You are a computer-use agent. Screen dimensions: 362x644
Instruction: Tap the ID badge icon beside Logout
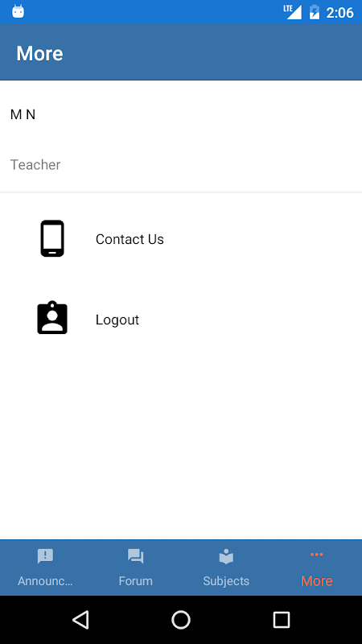52,318
